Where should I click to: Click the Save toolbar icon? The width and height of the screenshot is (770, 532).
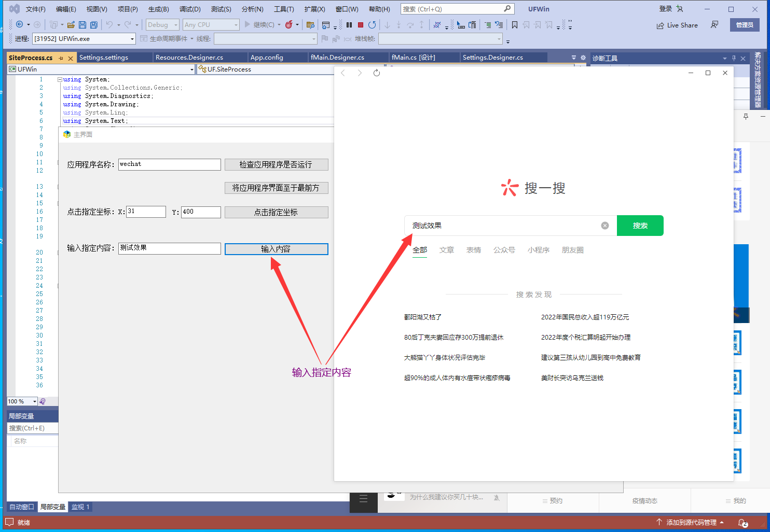tap(82, 24)
